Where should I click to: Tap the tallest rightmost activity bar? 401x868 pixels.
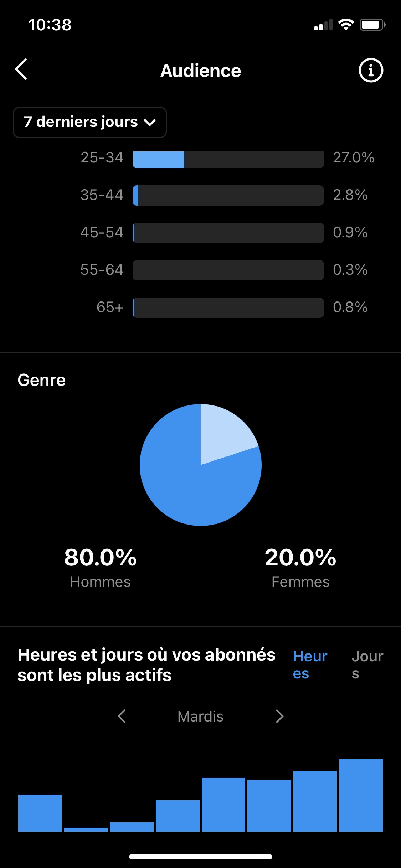[361, 795]
